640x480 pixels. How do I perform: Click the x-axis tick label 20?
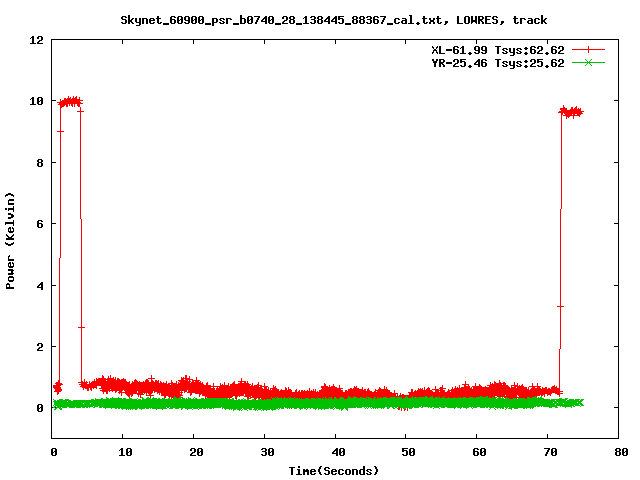(196, 452)
